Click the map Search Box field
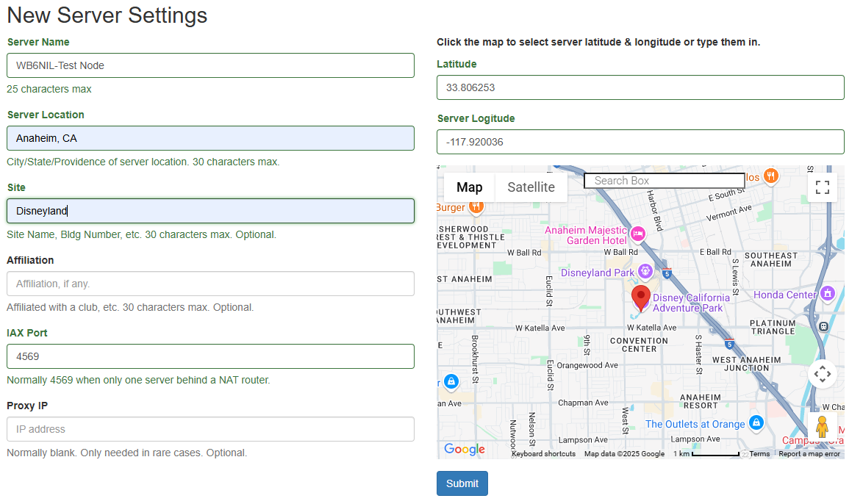This screenshot has width=863, height=504. tap(665, 181)
